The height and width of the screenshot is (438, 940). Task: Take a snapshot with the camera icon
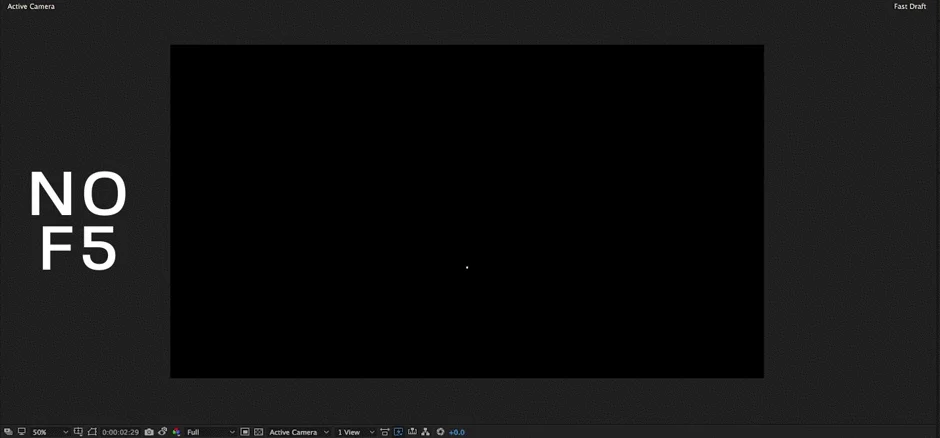pos(149,432)
